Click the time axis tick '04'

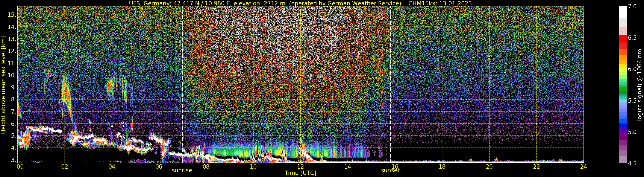pyautogui.click(x=112, y=166)
